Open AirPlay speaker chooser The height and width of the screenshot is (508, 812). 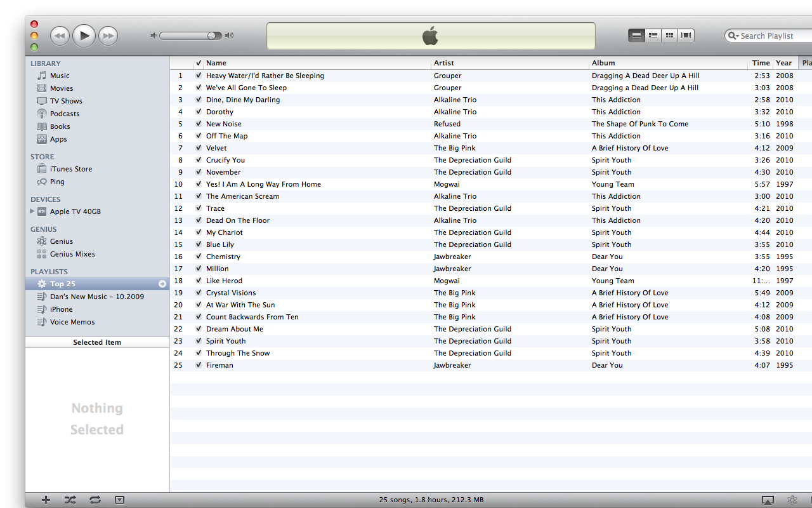coord(768,500)
